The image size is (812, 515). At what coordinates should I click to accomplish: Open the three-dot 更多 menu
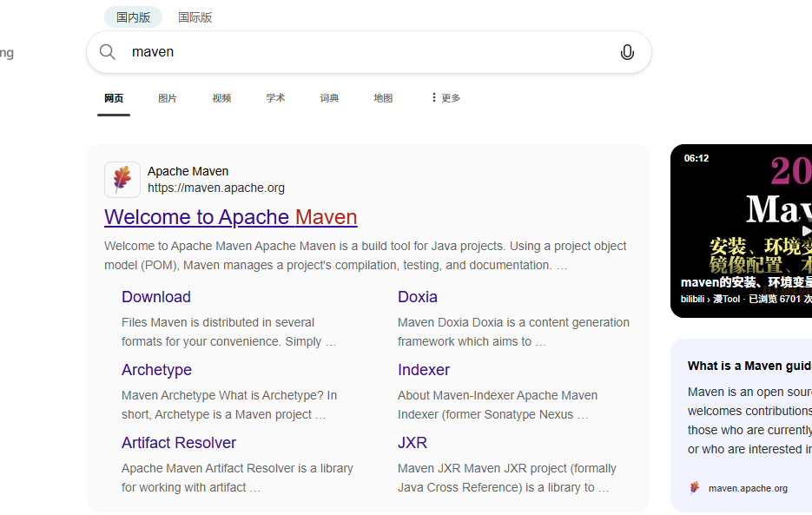click(446, 98)
